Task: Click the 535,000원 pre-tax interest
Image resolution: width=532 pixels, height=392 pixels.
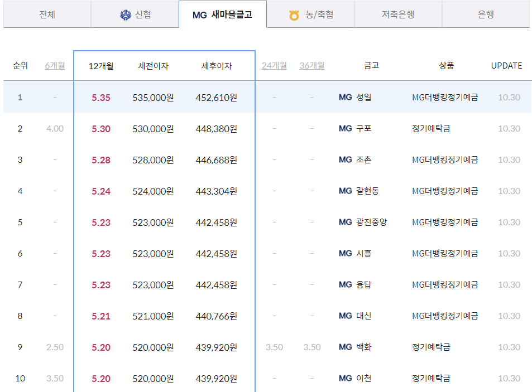Action: (x=153, y=98)
